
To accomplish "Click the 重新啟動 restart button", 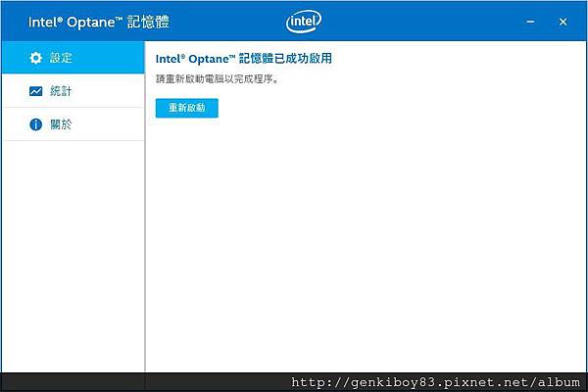I will click(x=187, y=108).
